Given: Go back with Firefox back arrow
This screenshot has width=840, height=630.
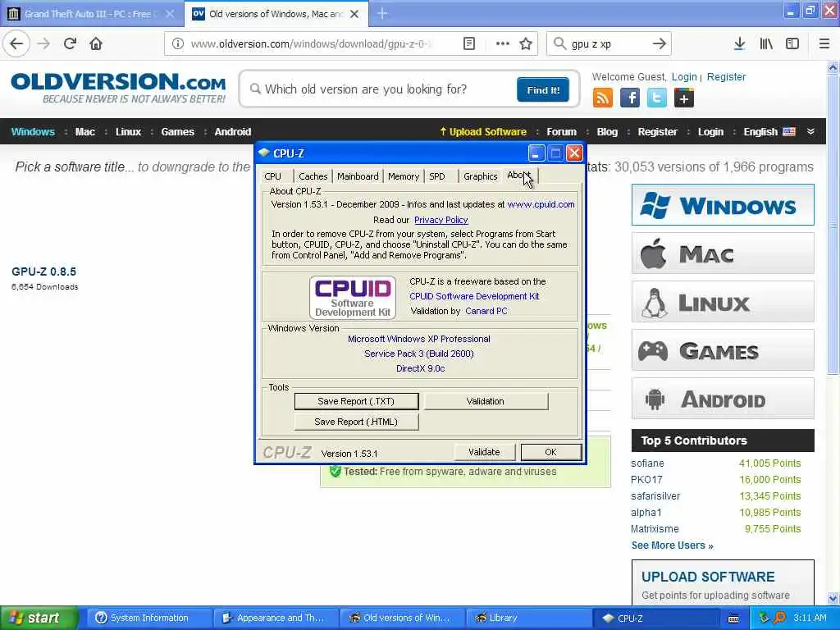Looking at the screenshot, I should pyautogui.click(x=16, y=44).
